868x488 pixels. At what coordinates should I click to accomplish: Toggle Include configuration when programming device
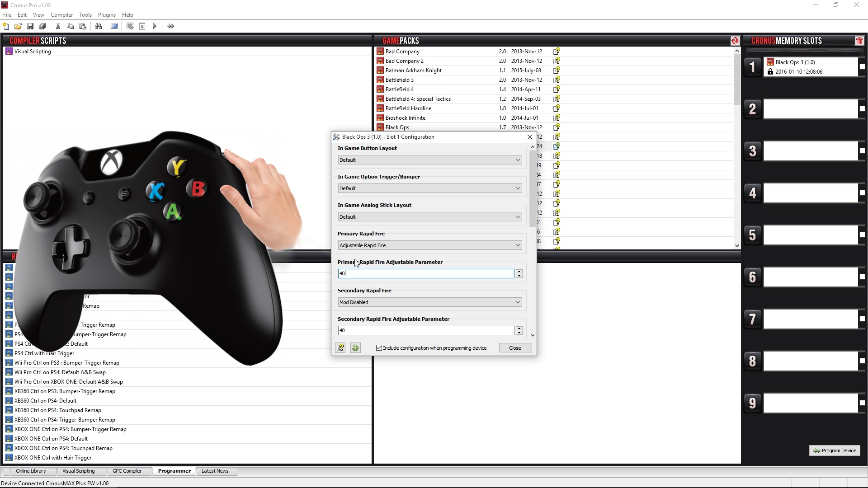coord(379,348)
